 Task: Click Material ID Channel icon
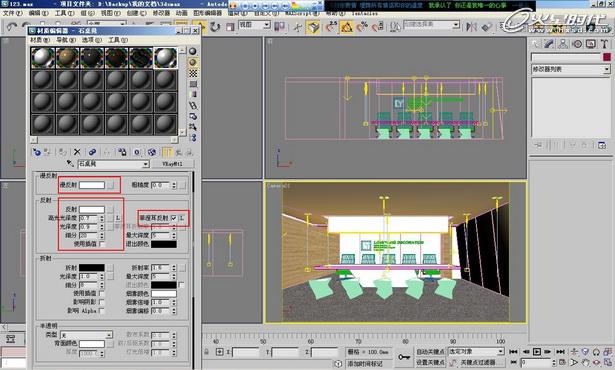pos(137,152)
